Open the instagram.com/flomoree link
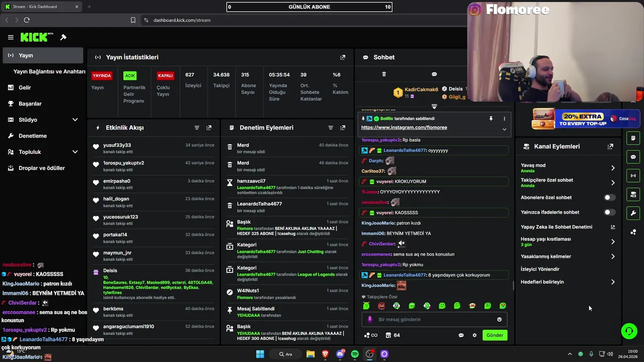The width and height of the screenshot is (644, 362). (404, 127)
